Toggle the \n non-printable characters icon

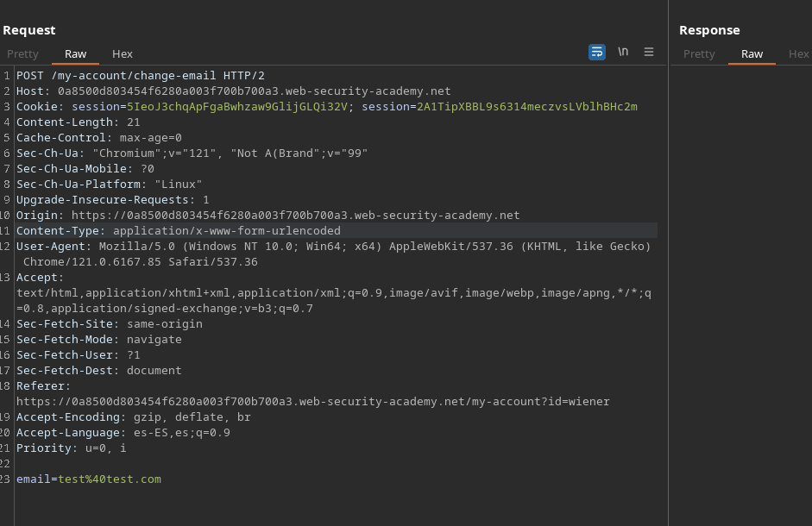623,53
